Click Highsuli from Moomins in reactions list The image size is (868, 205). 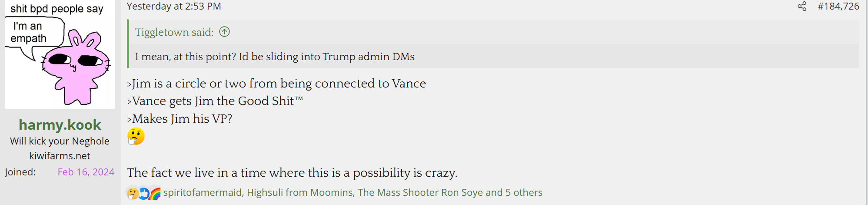click(300, 192)
